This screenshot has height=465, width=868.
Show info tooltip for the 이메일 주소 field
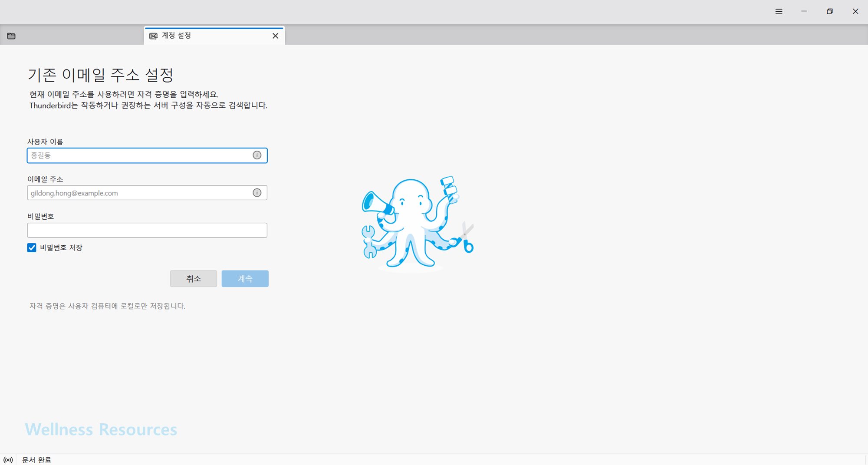coord(257,193)
